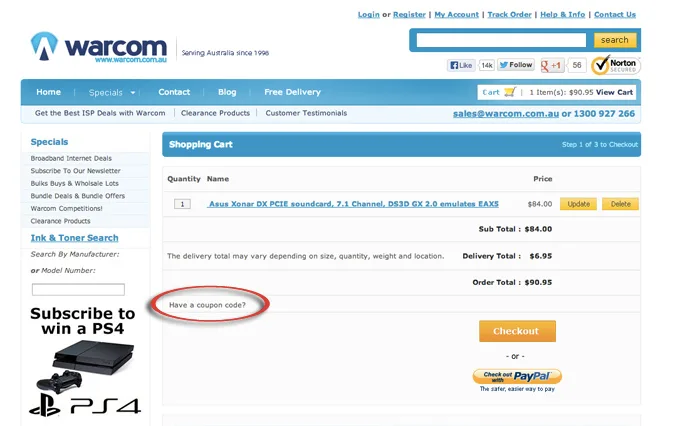
Task: Click the Check out with PayPal button
Action: pos(517,376)
